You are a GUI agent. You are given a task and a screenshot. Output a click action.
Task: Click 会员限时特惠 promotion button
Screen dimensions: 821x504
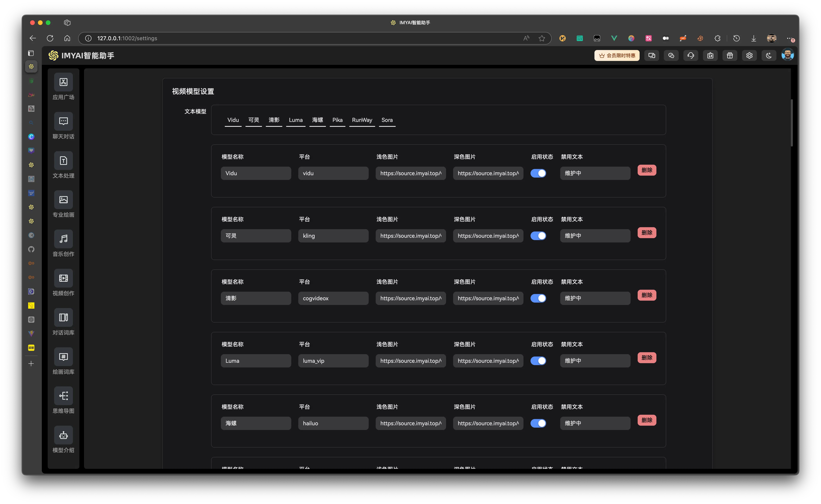coord(617,56)
